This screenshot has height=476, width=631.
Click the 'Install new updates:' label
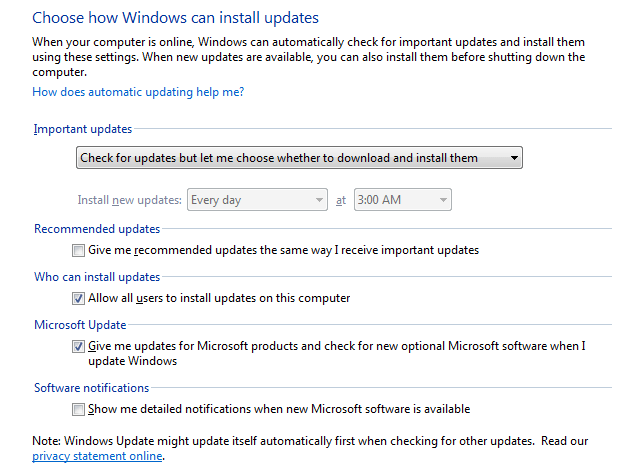click(x=130, y=200)
